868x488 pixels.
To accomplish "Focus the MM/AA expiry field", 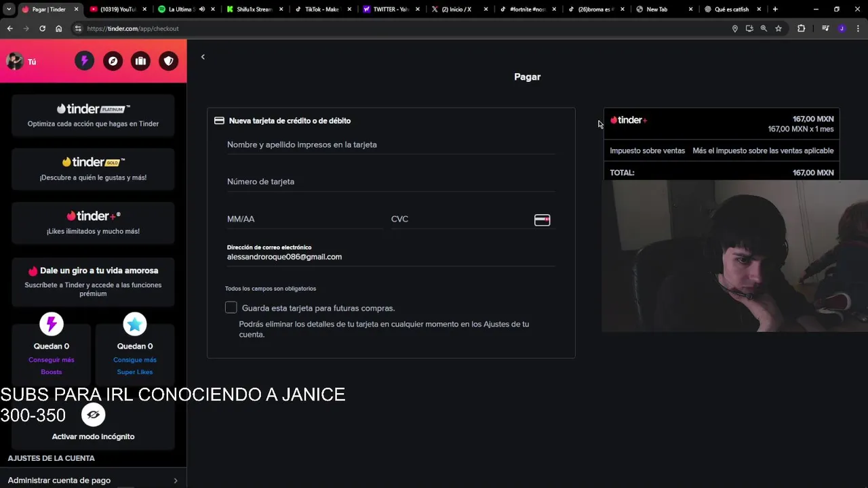I will (x=304, y=219).
